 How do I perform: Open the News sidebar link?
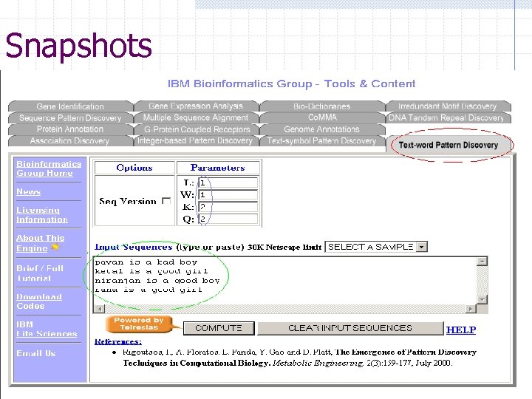[29, 191]
